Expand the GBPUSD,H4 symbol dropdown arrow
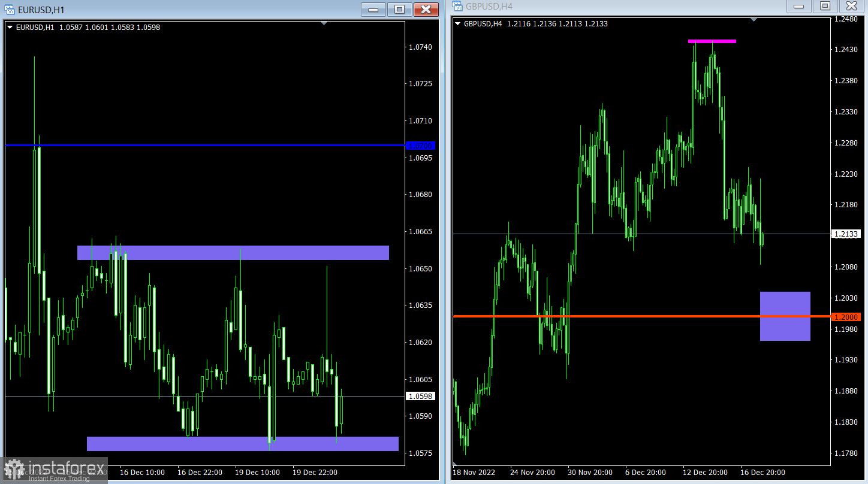 pyautogui.click(x=458, y=24)
